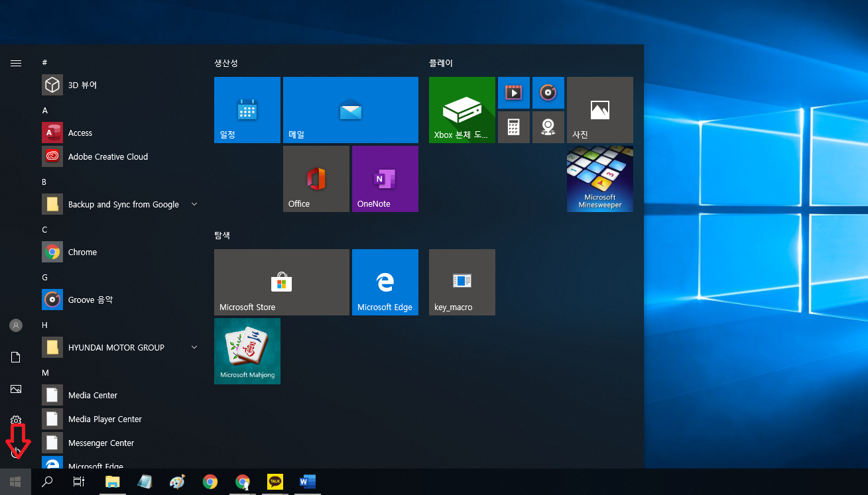Open the Movies & TV small tile

click(514, 93)
